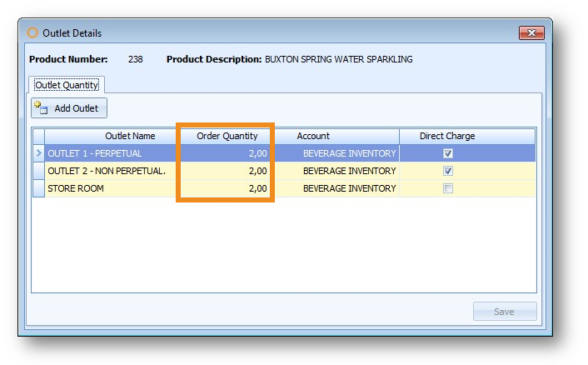This screenshot has width=588, height=365.
Task: Click the Direct Charge column header
Action: point(447,136)
